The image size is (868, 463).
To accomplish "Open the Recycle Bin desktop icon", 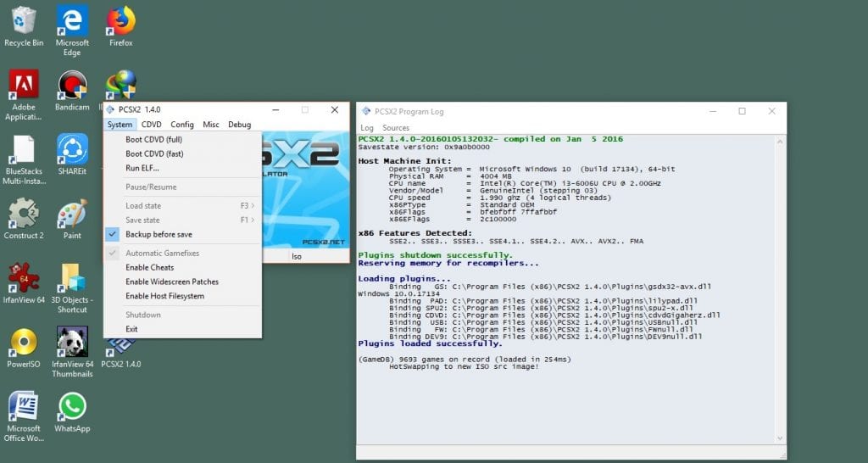I will (23, 25).
